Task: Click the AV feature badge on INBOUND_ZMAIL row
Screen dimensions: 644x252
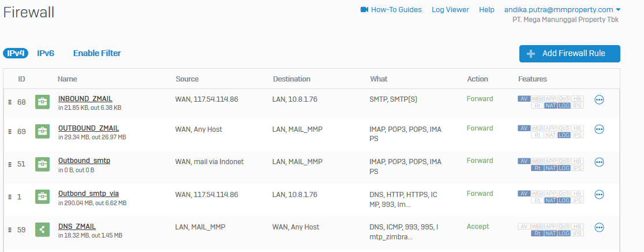Action: tap(524, 98)
